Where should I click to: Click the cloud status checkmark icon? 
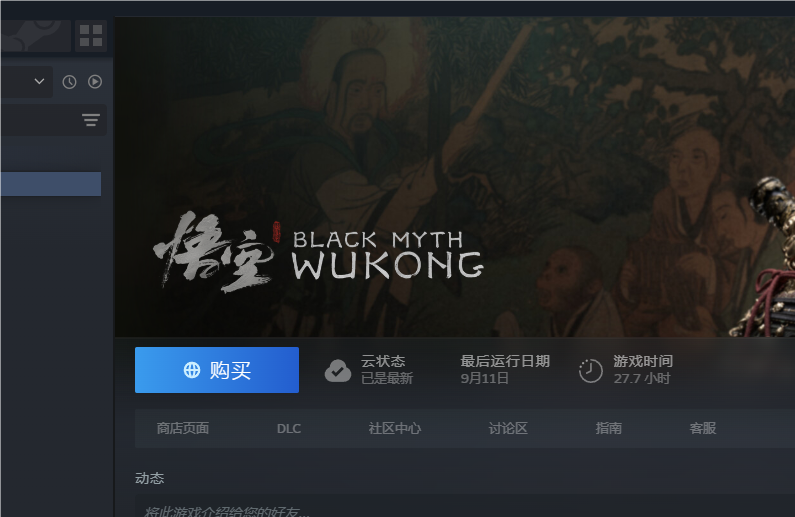tap(338, 371)
